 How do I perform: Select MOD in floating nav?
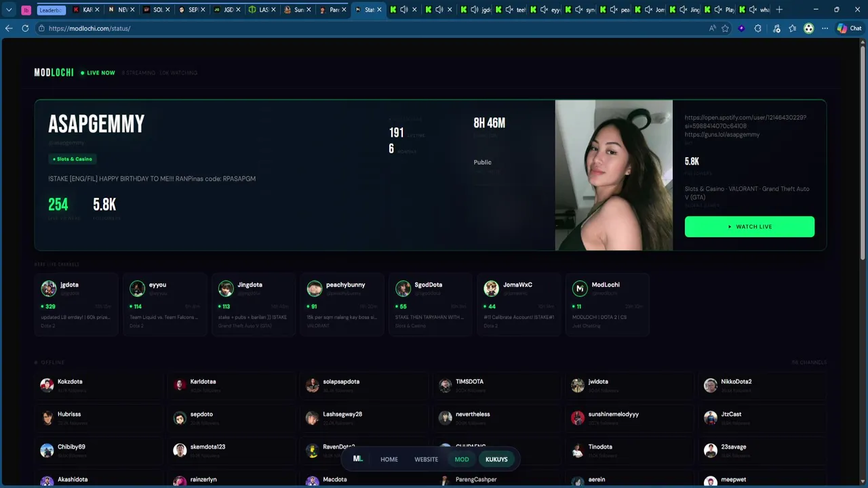point(462,460)
